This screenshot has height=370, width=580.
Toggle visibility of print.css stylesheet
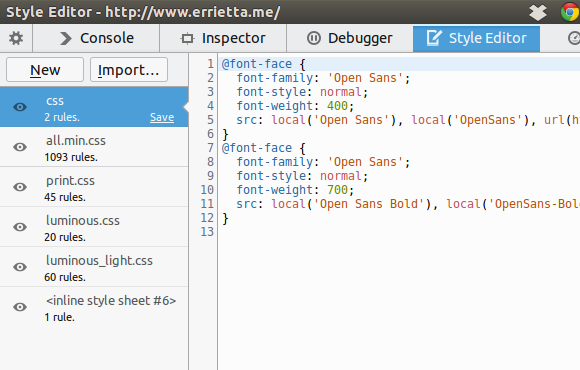(20, 187)
